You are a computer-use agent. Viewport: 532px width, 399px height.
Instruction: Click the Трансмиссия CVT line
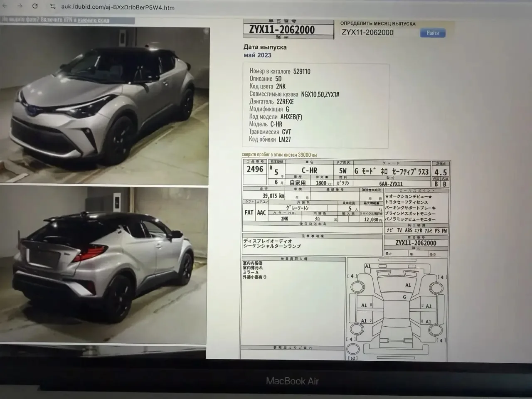pyautogui.click(x=270, y=132)
